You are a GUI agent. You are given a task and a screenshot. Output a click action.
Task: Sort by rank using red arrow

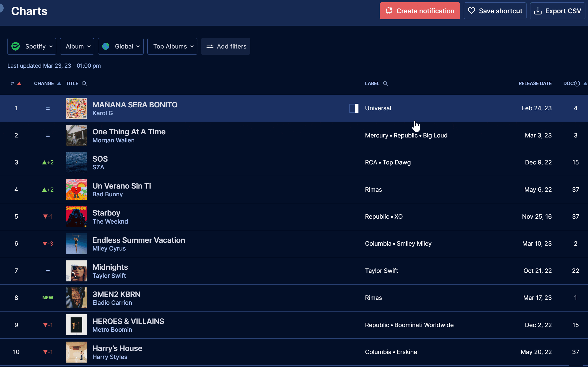coord(19,84)
